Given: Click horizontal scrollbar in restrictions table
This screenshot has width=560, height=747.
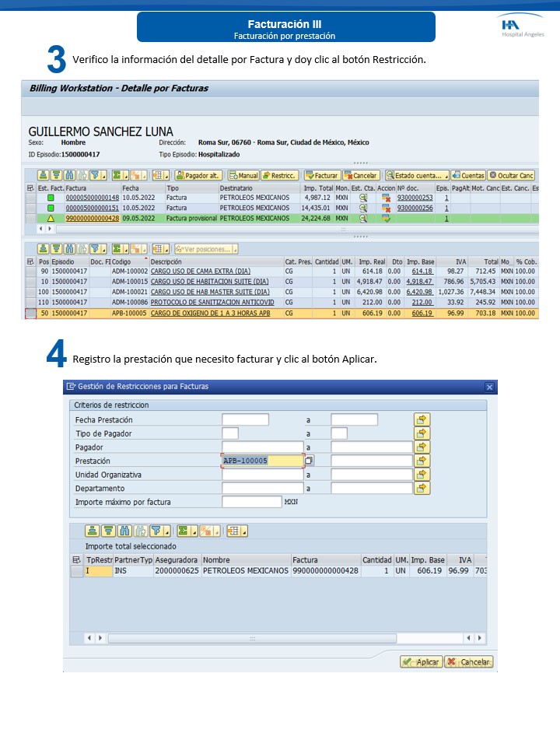Looking at the screenshot, I should tap(249, 638).
